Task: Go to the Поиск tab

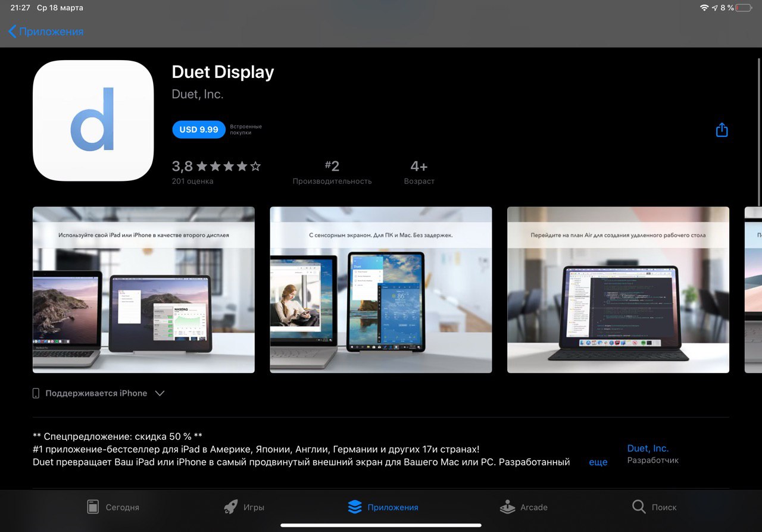Action: [x=654, y=507]
